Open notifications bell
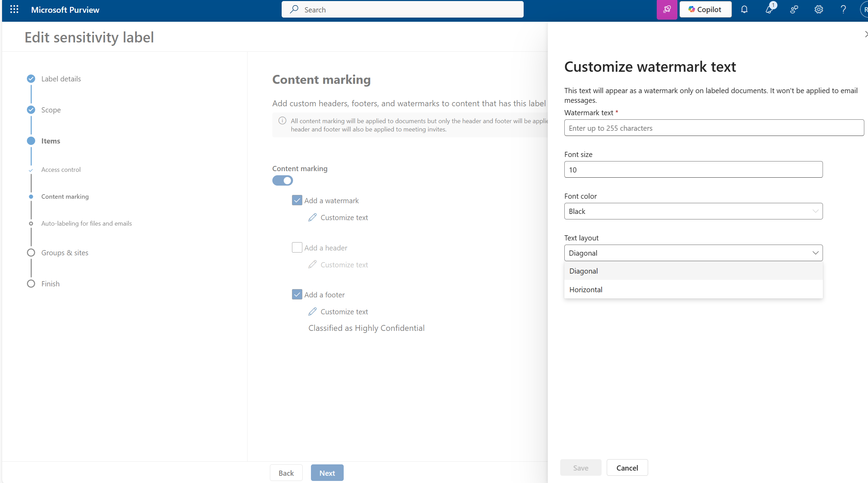The image size is (868, 483). (x=744, y=9)
